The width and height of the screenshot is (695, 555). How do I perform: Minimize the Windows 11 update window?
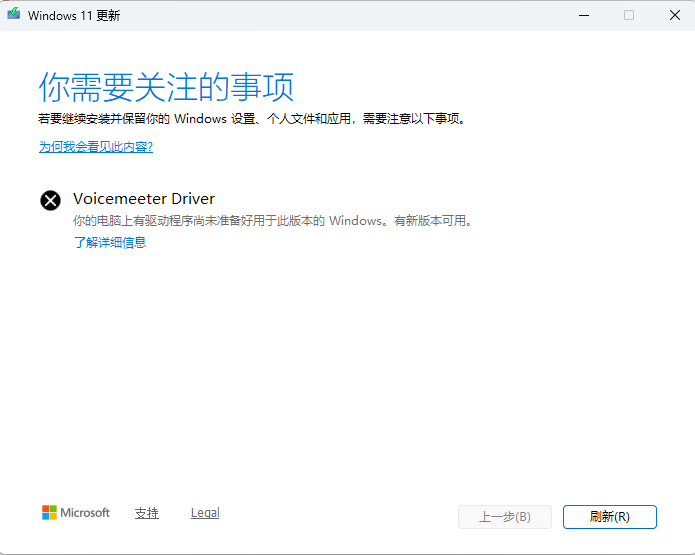click(584, 16)
